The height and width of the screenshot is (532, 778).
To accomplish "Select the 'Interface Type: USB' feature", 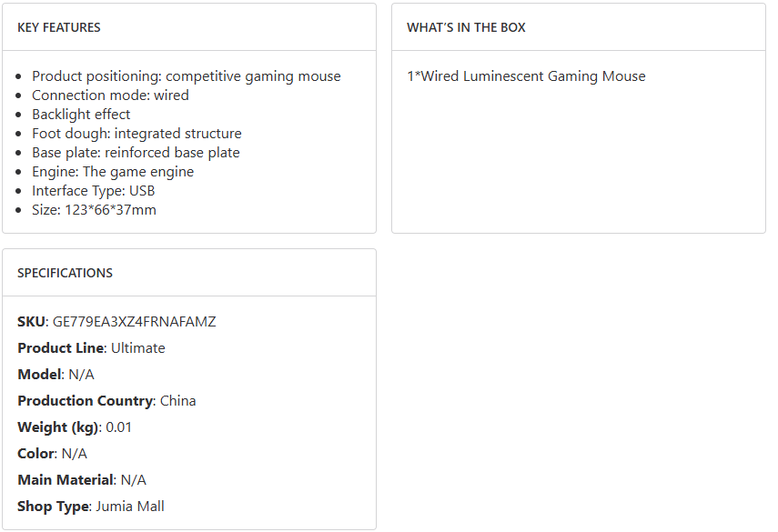I will tap(94, 191).
